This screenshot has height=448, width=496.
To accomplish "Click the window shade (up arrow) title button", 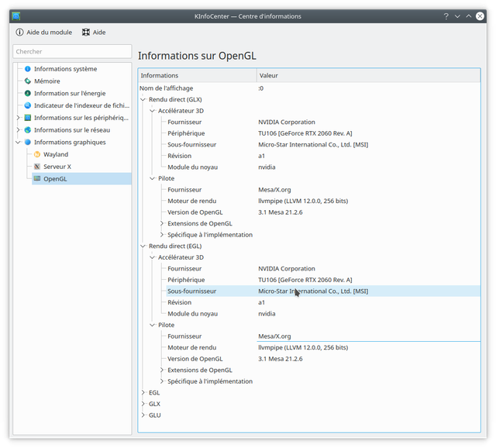I will tap(468, 16).
